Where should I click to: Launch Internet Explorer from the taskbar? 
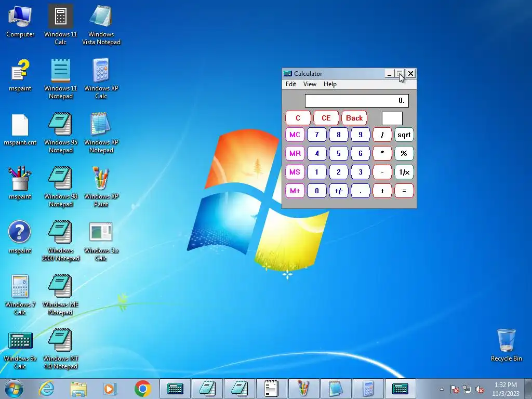46,389
